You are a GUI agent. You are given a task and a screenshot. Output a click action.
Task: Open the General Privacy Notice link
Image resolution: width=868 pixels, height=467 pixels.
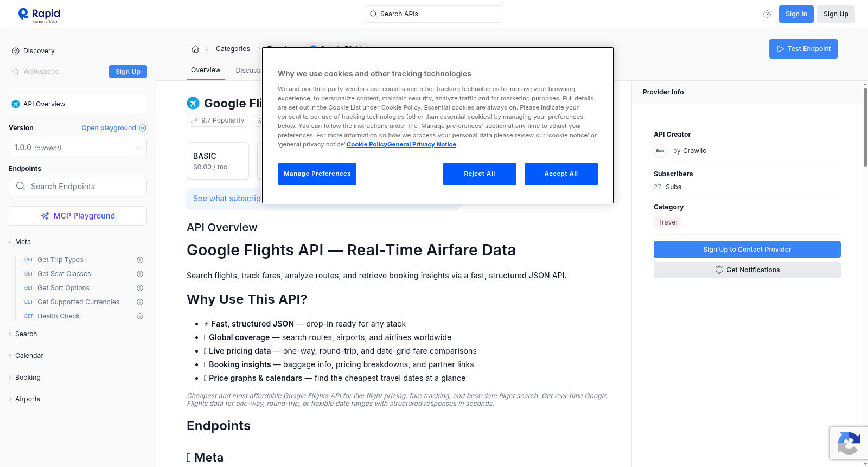422,144
